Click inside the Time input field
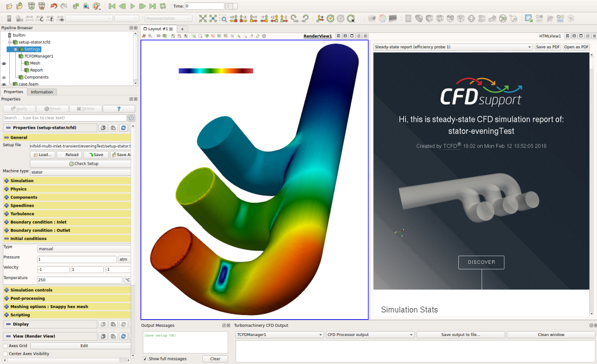 pos(204,6)
